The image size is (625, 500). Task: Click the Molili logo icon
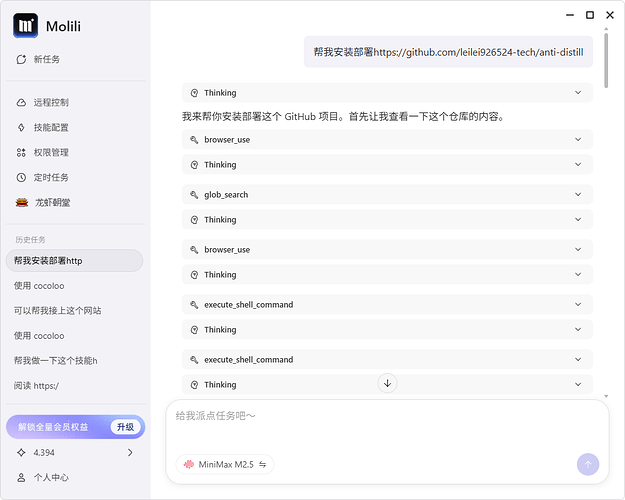pyautogui.click(x=25, y=25)
